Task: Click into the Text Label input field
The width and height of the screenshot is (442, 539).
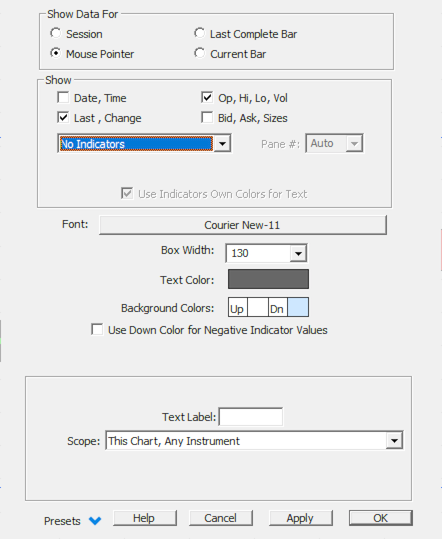Action: 251,417
